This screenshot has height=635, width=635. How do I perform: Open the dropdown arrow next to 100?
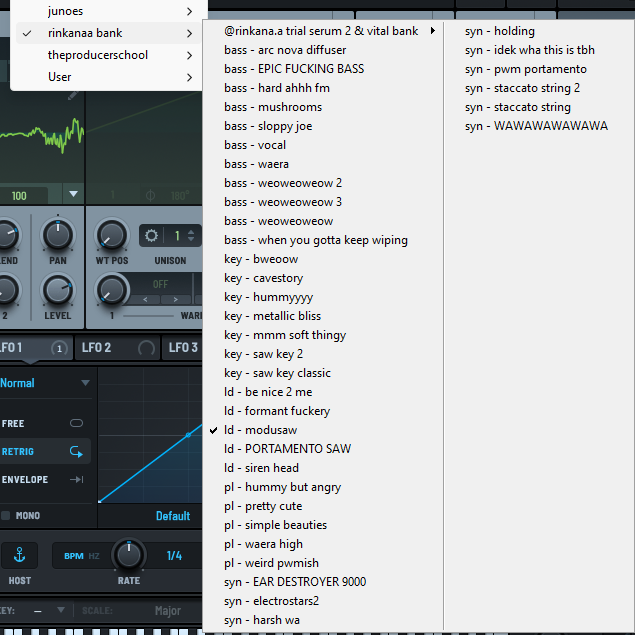point(73,194)
